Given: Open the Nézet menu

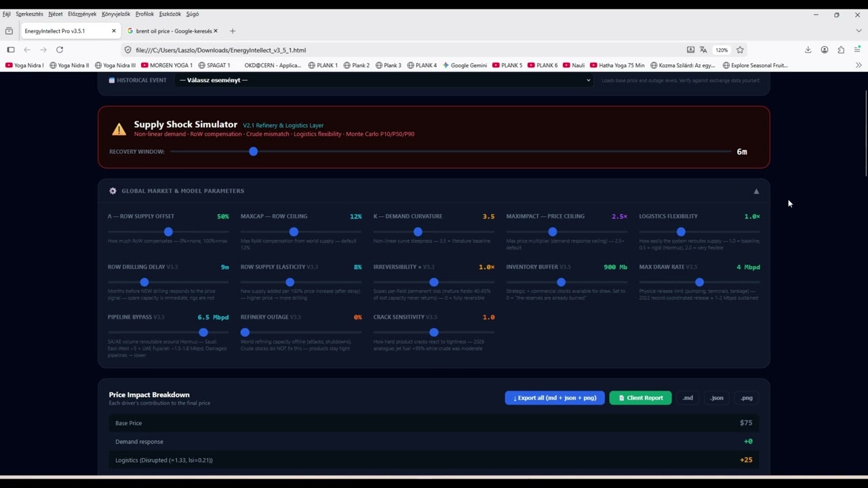Looking at the screenshot, I should point(56,14).
